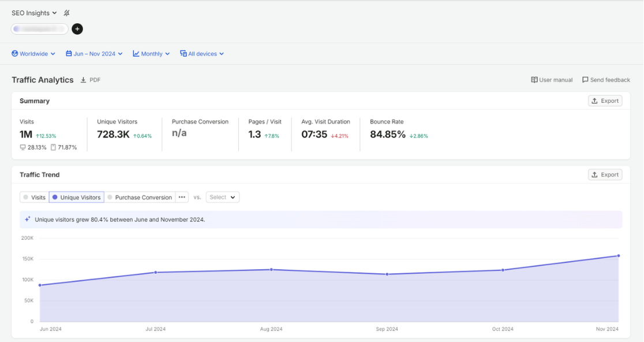
Task: Click the Aug 2024 data point on chart
Action: point(271,270)
